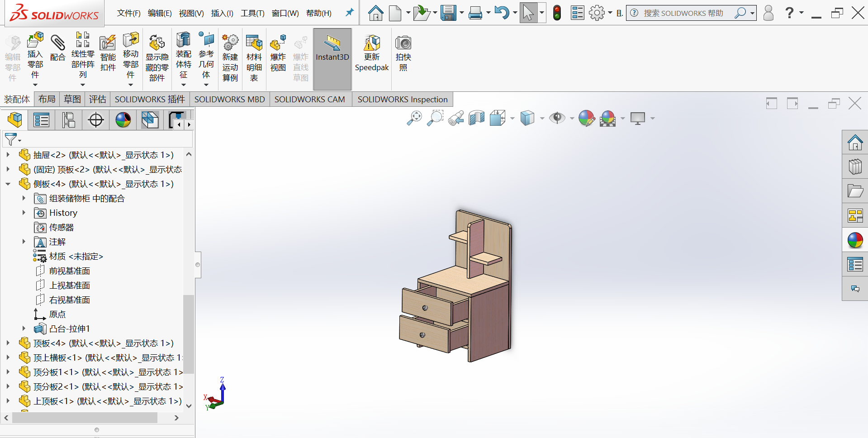The width and height of the screenshot is (868, 438).
Task: Toggle hide/show items eye icon
Action: coord(557,119)
